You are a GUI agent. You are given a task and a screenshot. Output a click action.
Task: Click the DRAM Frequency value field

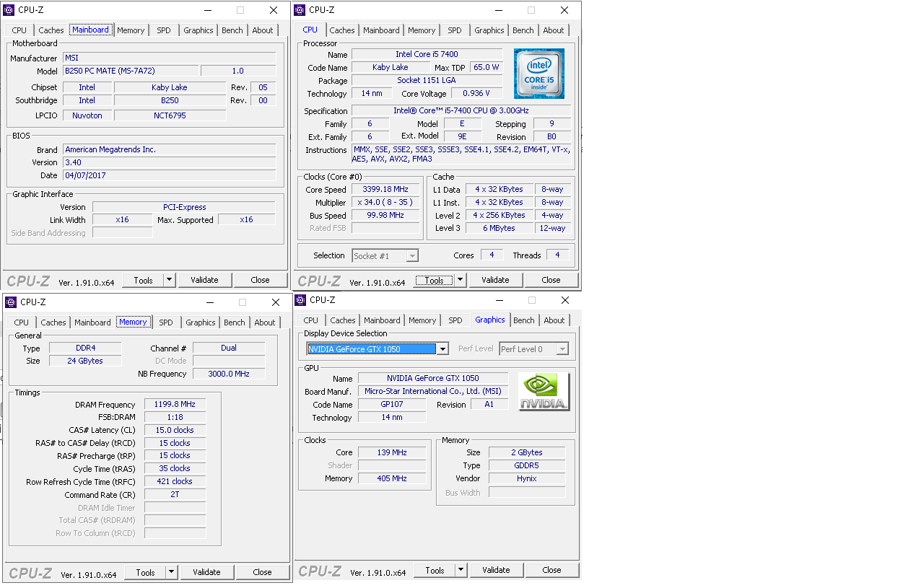pos(175,405)
